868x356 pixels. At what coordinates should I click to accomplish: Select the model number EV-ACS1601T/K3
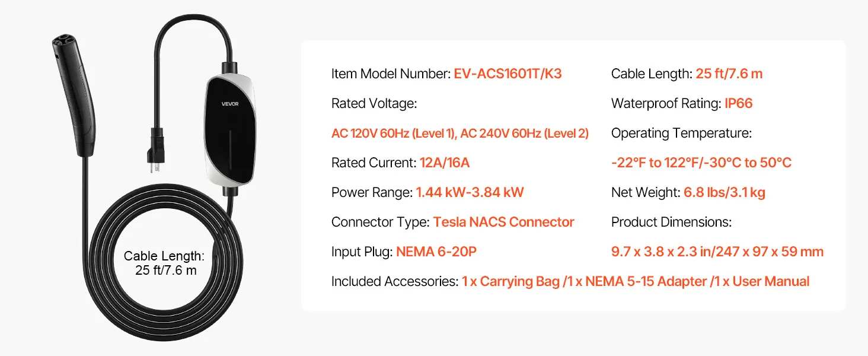(x=508, y=74)
